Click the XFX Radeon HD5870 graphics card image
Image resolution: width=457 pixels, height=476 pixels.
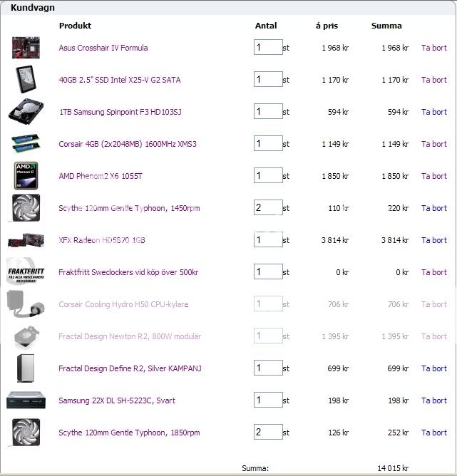(x=26, y=240)
